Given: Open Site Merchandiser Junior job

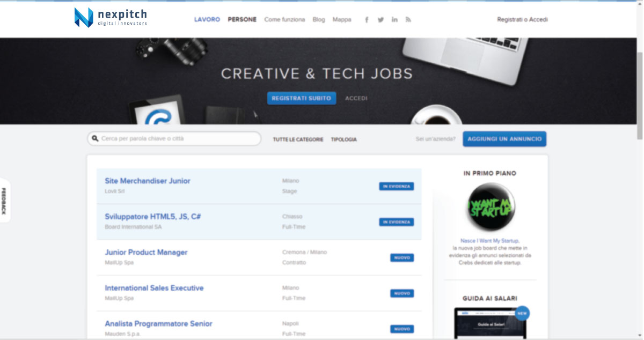Looking at the screenshot, I should click(x=148, y=181).
